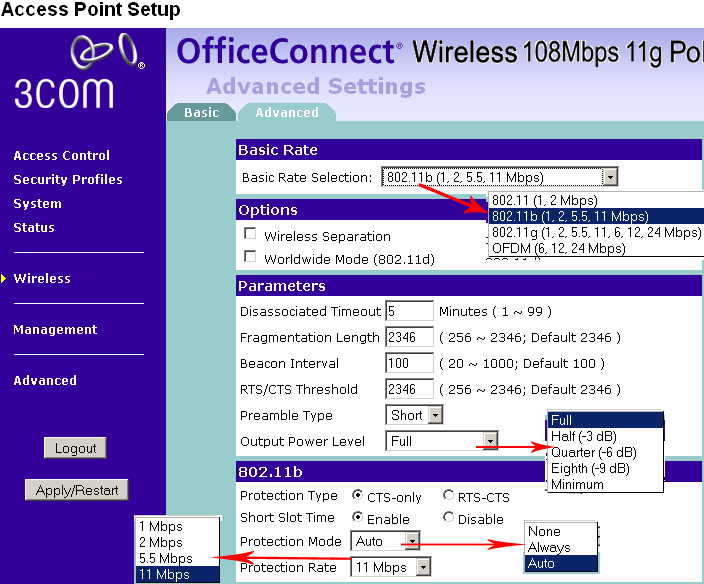
Task: Open the Security Profiles page
Action: coord(68,180)
